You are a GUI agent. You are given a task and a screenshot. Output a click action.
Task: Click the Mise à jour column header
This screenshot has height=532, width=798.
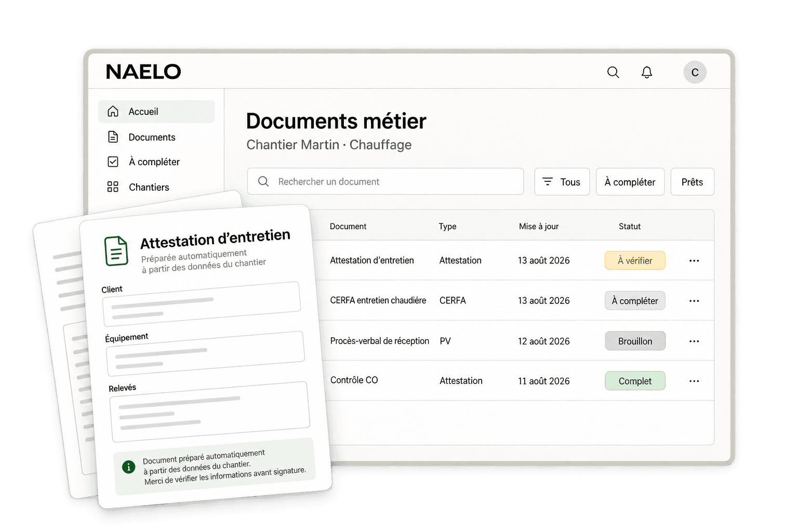pos(539,227)
